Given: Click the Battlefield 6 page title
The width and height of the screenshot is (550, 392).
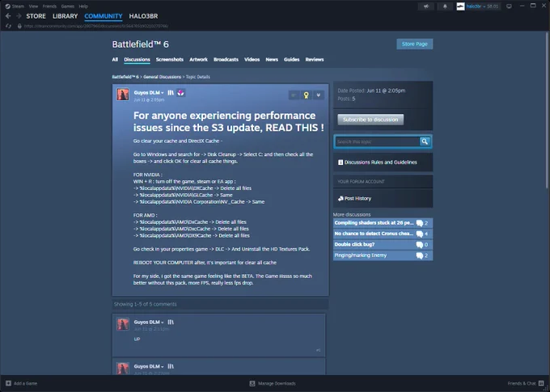Looking at the screenshot, I should pos(140,44).
